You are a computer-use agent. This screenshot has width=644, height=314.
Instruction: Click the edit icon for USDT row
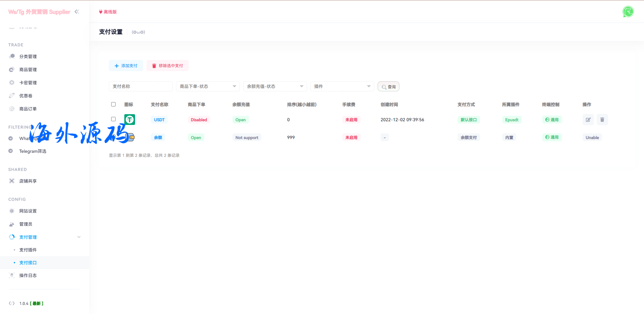tap(588, 120)
